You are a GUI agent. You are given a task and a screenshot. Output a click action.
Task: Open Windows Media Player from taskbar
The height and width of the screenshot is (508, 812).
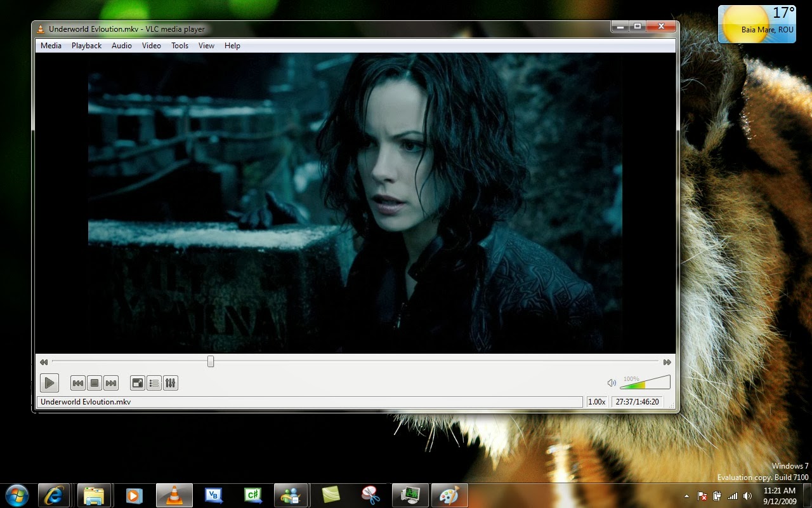[134, 495]
